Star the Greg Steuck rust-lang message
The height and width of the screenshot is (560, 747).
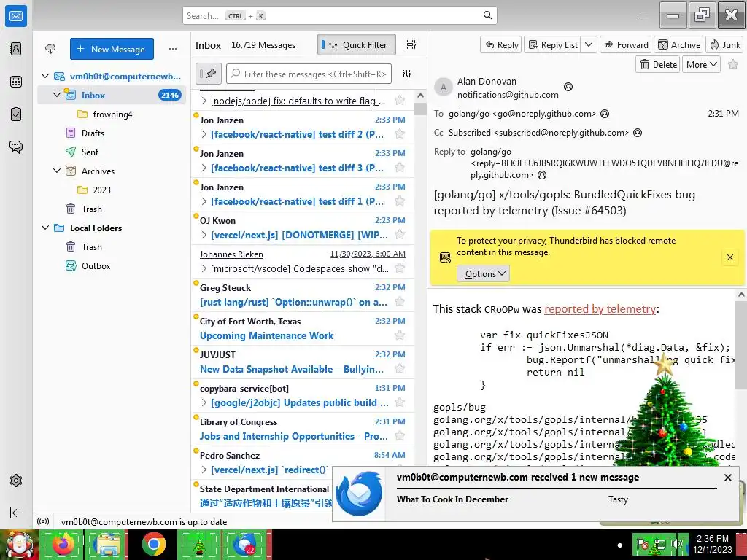click(x=400, y=302)
